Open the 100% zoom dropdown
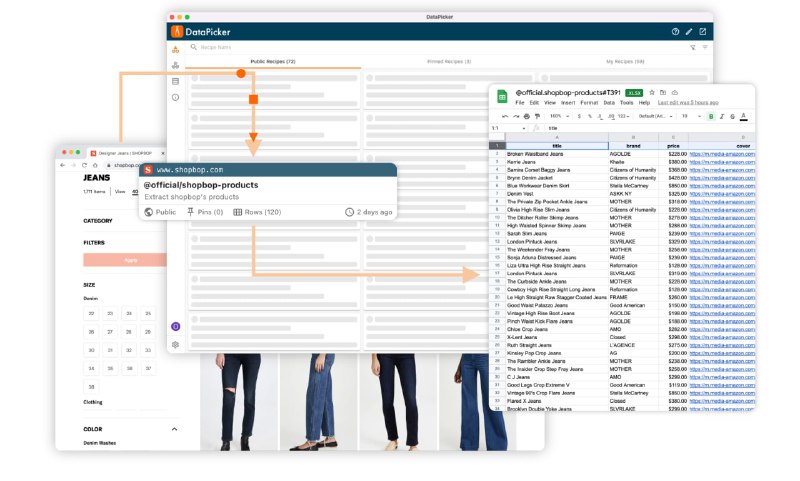The height and width of the screenshot is (481, 800). pos(558,116)
